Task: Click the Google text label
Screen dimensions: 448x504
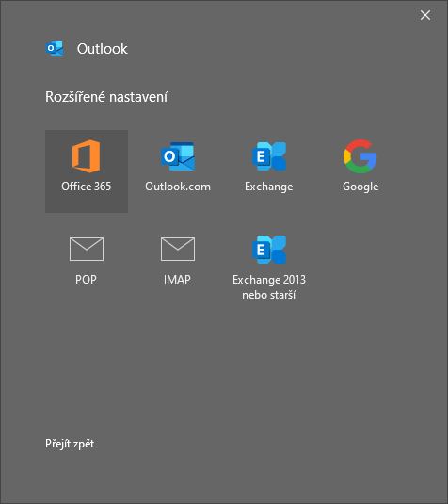Action: pos(360,187)
